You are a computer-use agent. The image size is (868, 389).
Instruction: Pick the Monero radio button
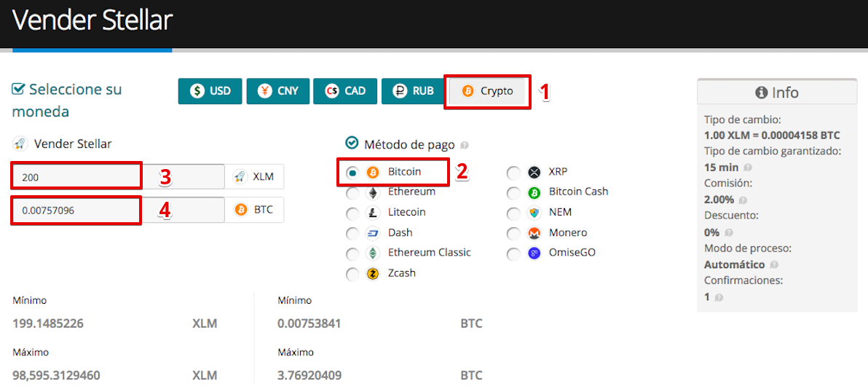click(x=513, y=234)
